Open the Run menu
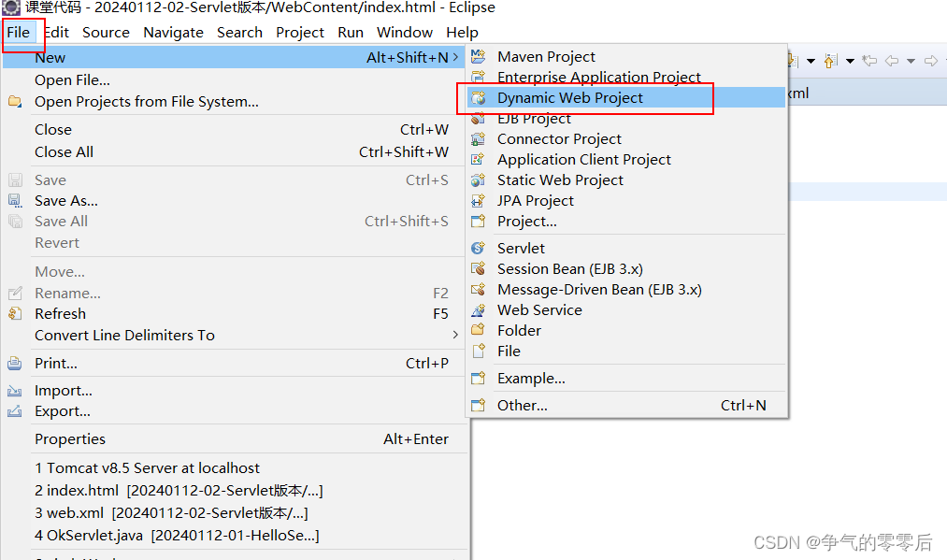The height and width of the screenshot is (560, 947). [351, 33]
